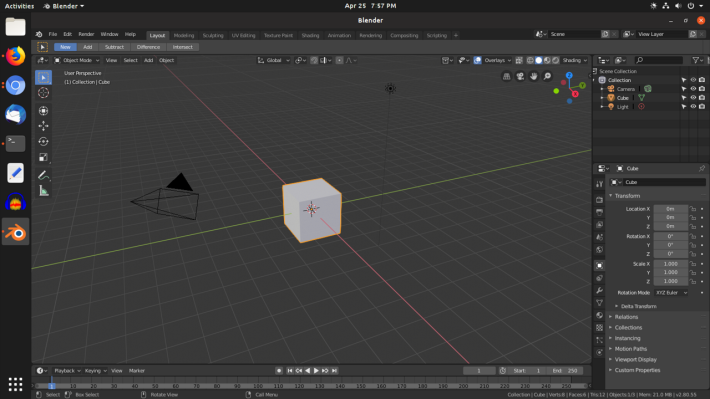Expand Delta Transform panel
The image size is (710, 399).
coord(638,307)
